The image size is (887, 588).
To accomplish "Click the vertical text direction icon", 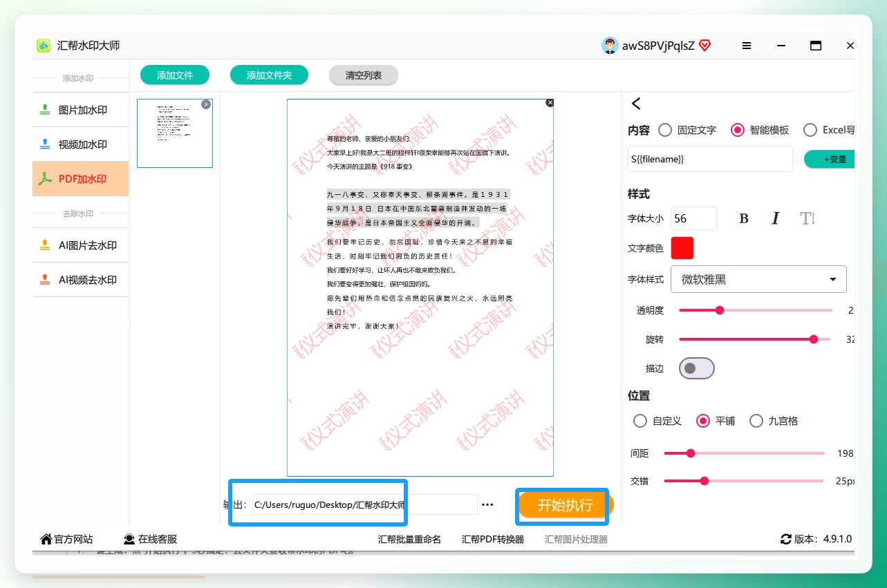I will coord(807,218).
